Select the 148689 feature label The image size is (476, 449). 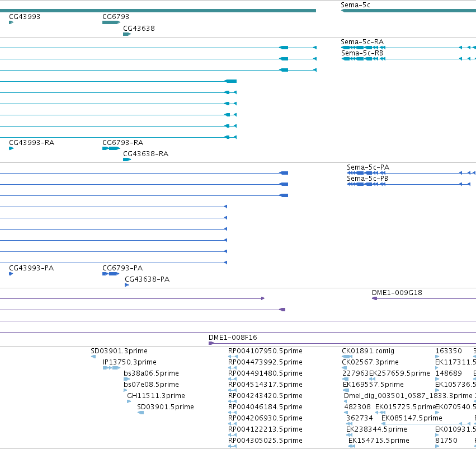[x=449, y=373]
